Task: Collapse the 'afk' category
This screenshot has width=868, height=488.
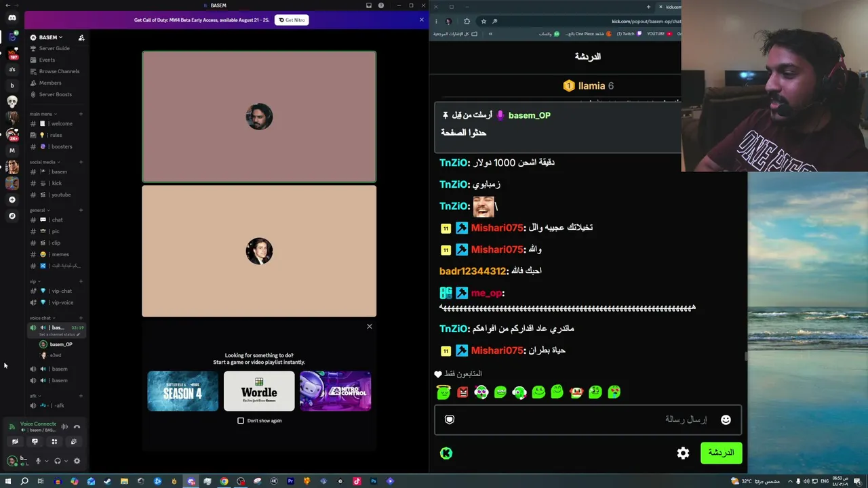Action: (35, 396)
